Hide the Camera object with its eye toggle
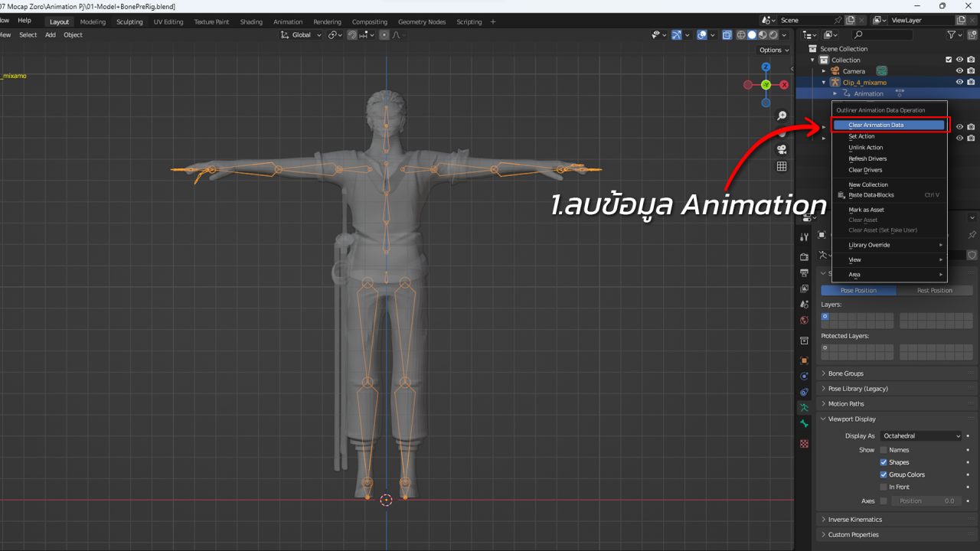 pos(959,70)
